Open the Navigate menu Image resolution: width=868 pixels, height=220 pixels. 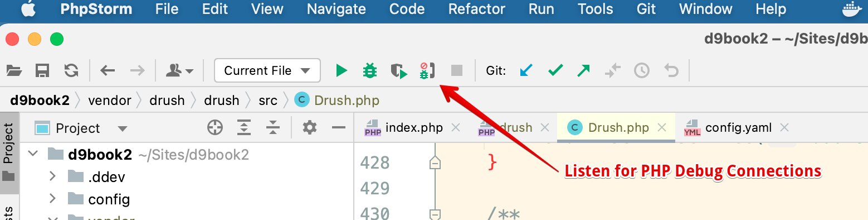pos(337,9)
